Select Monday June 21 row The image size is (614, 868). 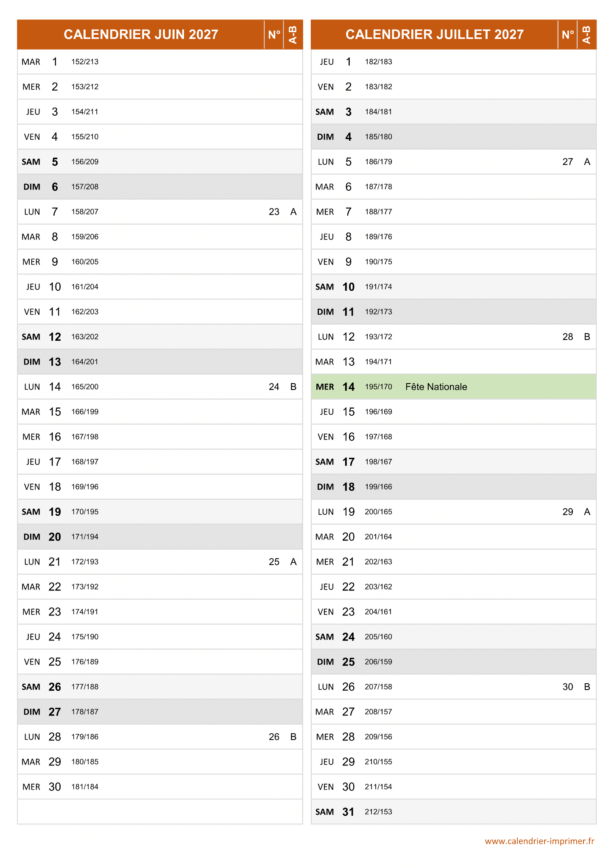tap(160, 562)
